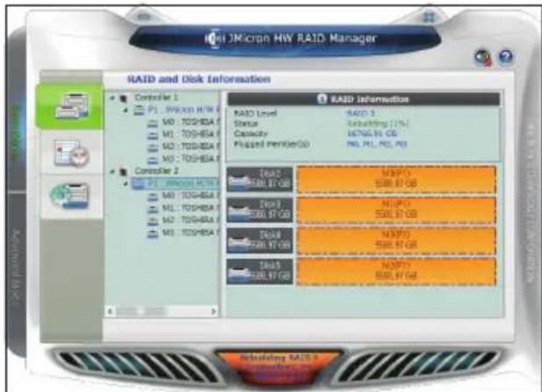
Task: Collapse the P1 RAID node under Controller 1
Action: (x=126, y=110)
